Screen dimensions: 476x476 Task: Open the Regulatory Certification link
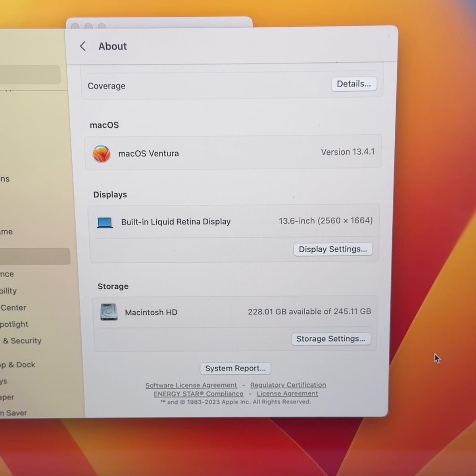[x=288, y=385]
